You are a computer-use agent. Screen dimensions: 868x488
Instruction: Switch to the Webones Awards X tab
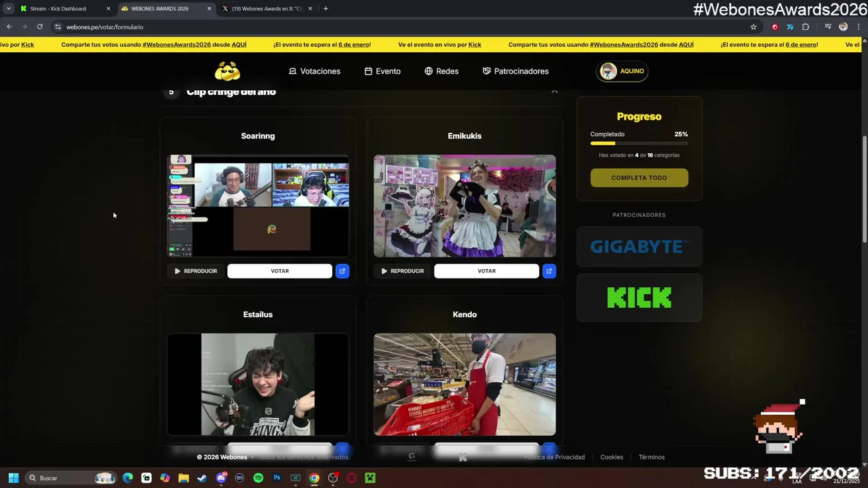click(267, 9)
